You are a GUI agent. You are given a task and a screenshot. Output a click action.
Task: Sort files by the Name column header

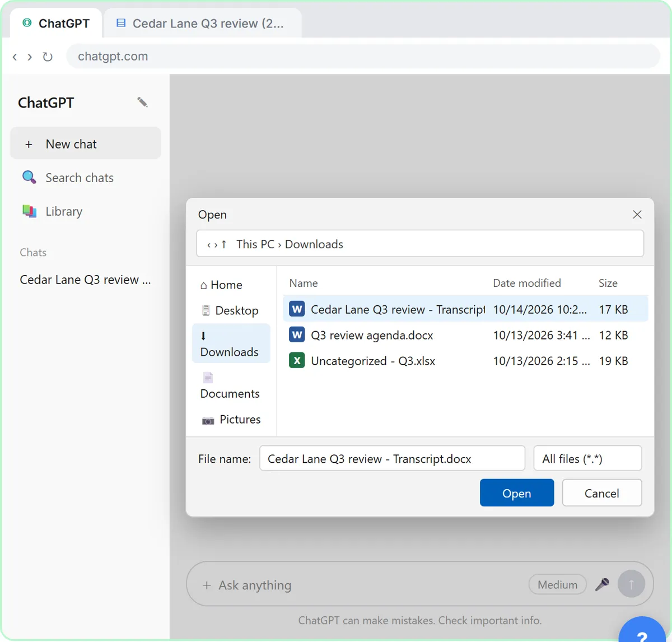tap(304, 283)
